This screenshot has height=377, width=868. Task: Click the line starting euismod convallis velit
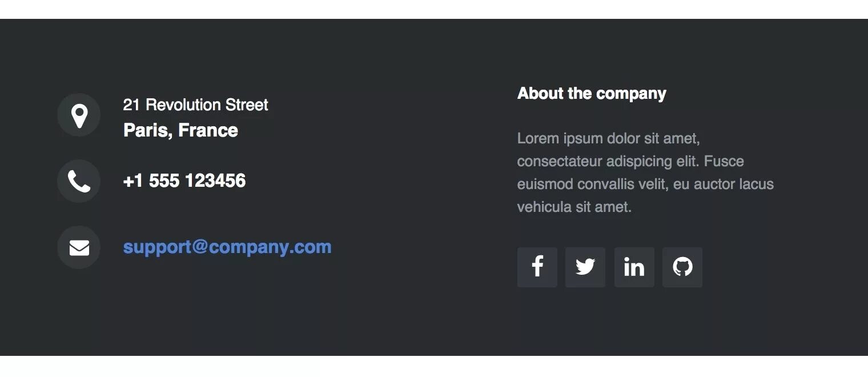click(645, 185)
